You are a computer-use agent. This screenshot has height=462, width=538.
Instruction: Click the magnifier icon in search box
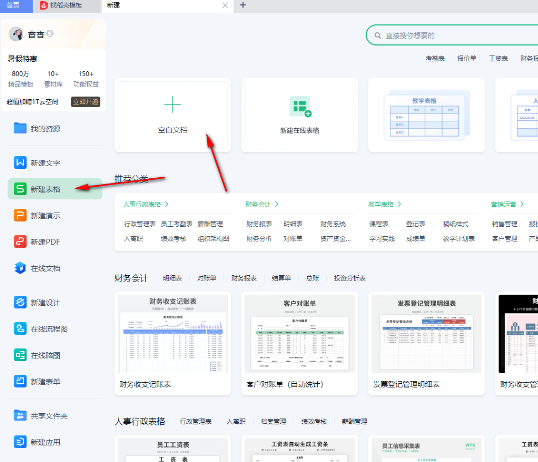pos(378,35)
